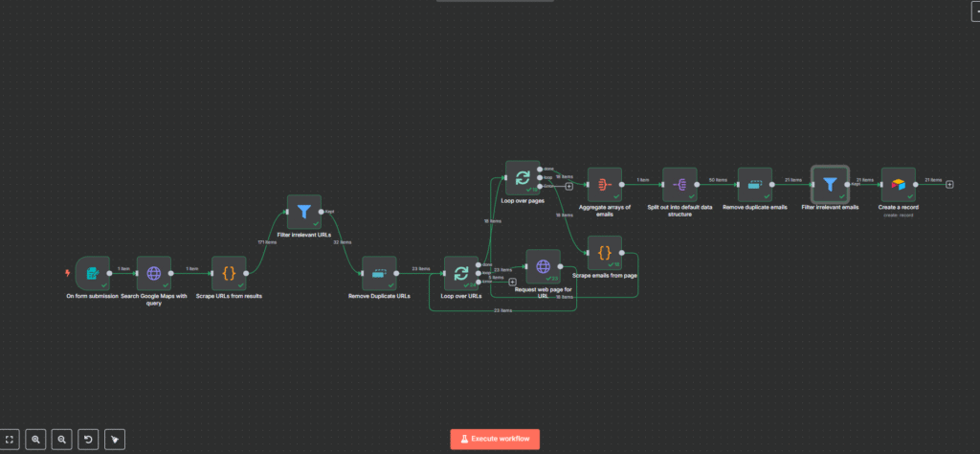Click the red lightning trigger indicator

[x=68, y=273]
